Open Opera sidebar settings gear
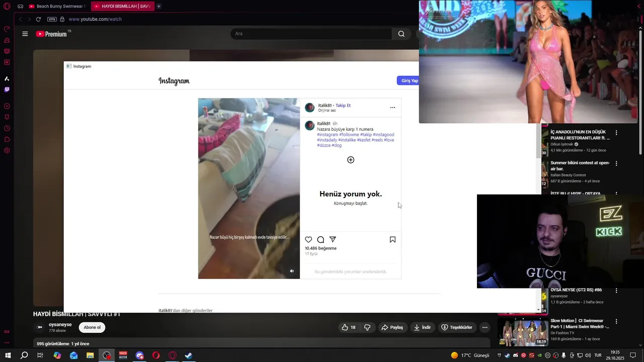644x362 pixels. 7,150
